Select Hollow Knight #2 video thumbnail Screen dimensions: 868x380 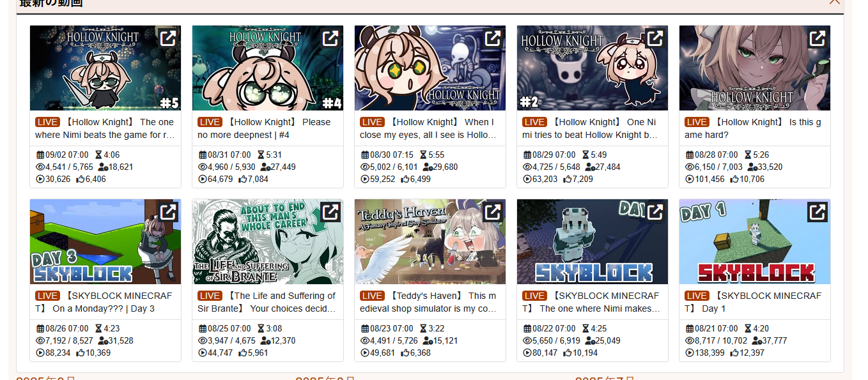pyautogui.click(x=593, y=68)
